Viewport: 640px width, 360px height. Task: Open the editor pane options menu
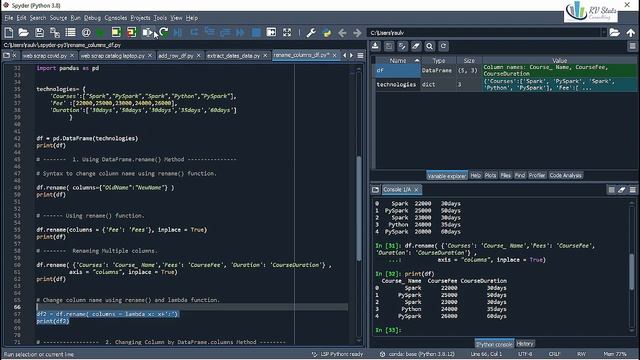360,55
